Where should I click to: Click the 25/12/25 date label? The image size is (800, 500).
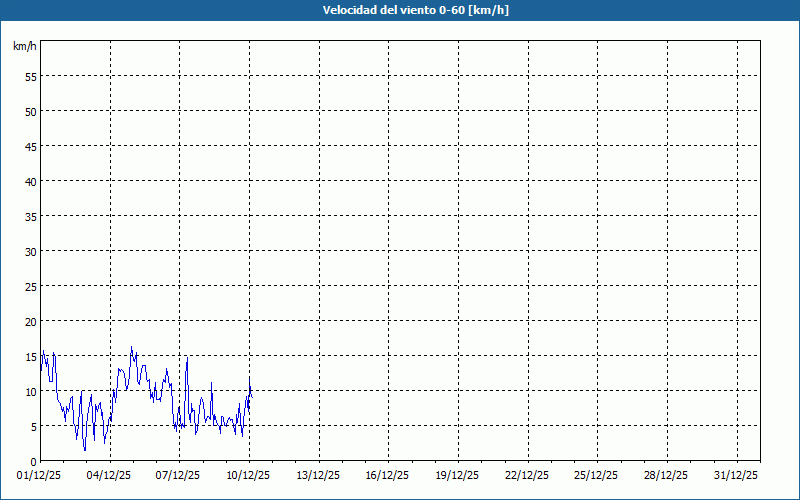(596, 475)
